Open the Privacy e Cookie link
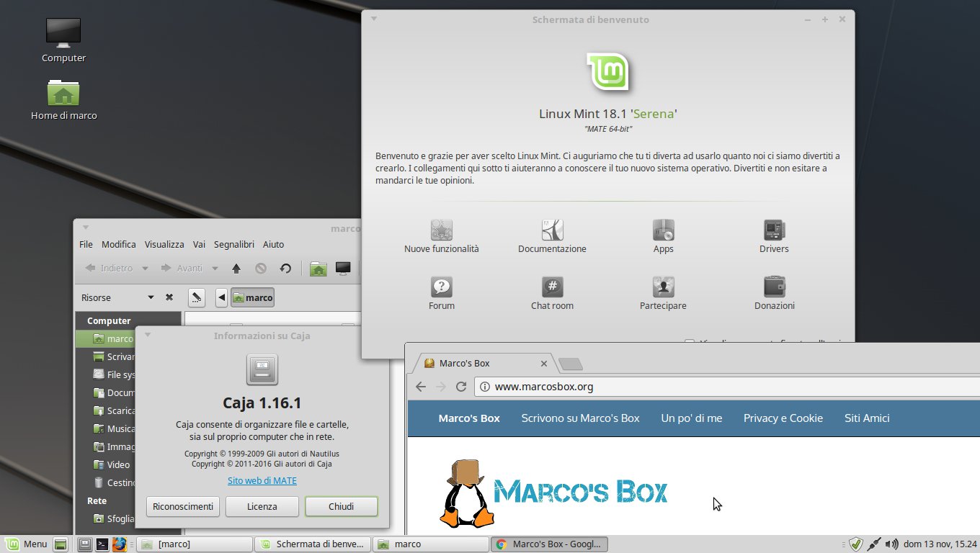Image resolution: width=980 pixels, height=553 pixels. tap(783, 418)
